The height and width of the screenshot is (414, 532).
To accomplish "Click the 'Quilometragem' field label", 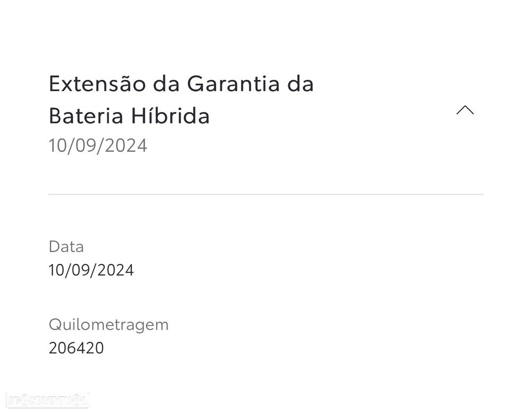I will click(109, 325).
